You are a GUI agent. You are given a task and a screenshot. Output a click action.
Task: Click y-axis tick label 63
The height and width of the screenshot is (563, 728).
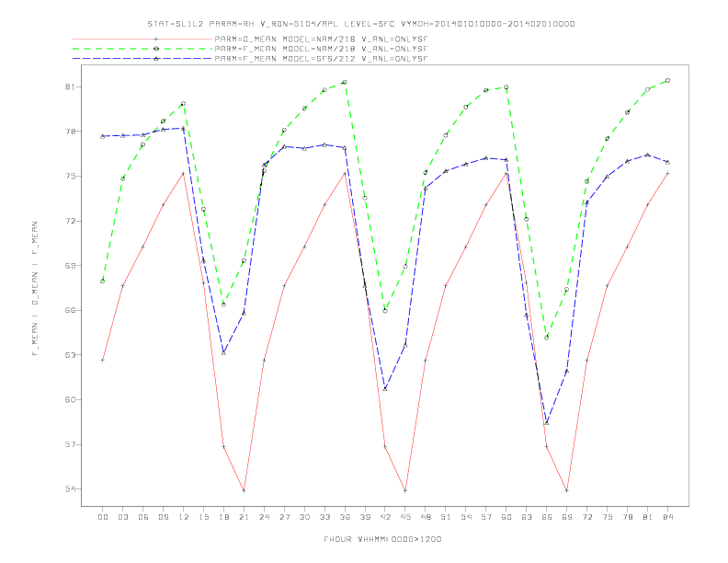tap(70, 355)
